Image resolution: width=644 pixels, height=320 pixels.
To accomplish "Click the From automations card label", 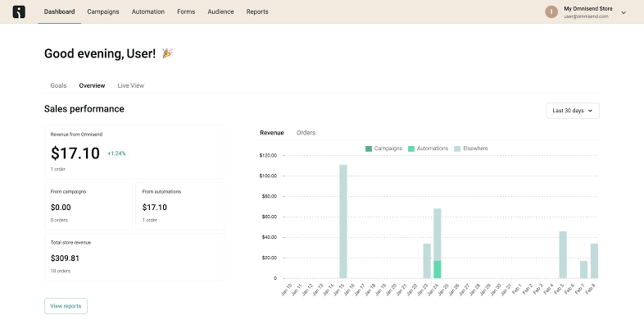I will (x=161, y=192).
